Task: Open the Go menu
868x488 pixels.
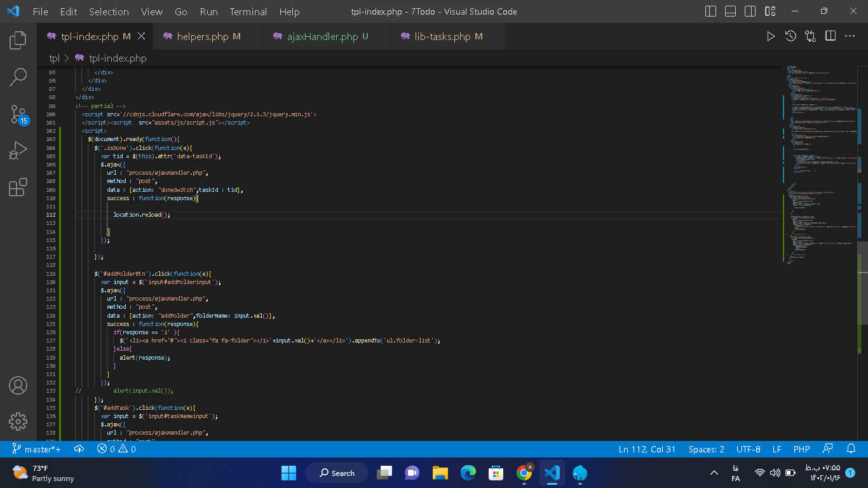Action: click(x=181, y=11)
